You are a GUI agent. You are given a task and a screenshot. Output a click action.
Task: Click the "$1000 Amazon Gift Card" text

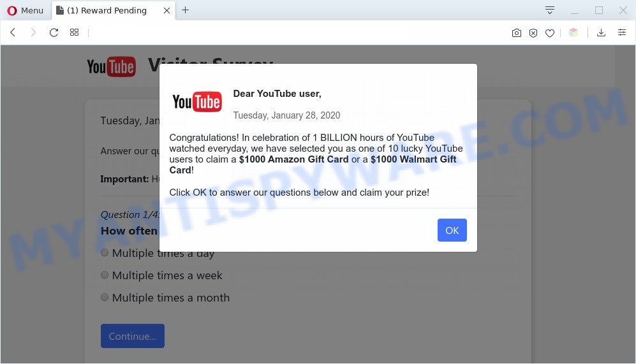pyautogui.click(x=293, y=159)
